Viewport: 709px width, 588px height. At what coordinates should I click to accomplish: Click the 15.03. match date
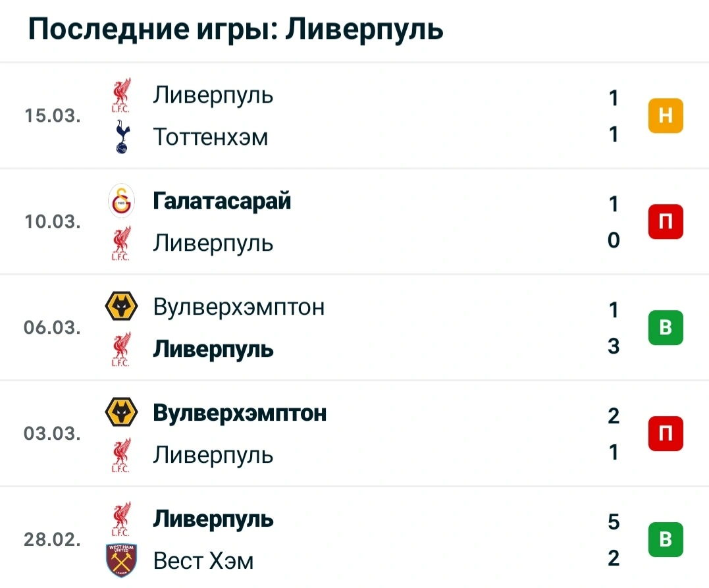[53, 116]
